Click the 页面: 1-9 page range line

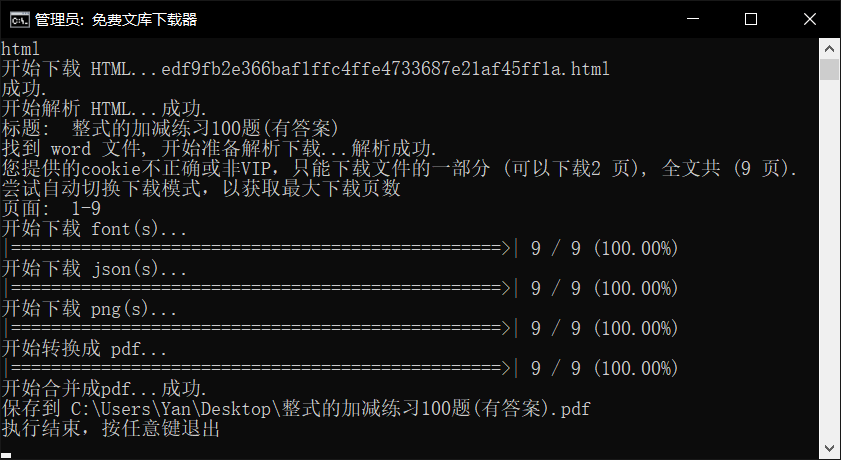[x=51, y=209]
